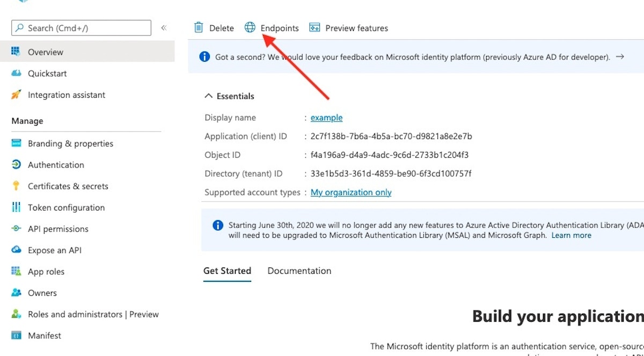Follow the Learn more link
644x356 pixels.
pyautogui.click(x=571, y=235)
